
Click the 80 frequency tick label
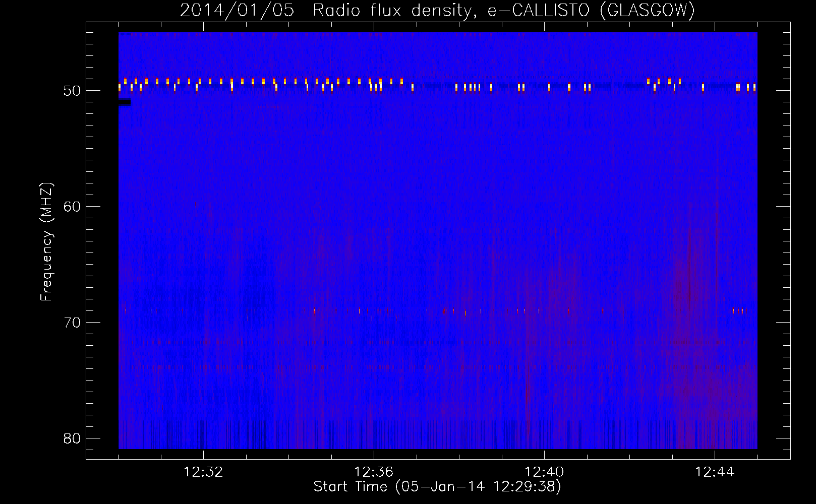[72, 438]
